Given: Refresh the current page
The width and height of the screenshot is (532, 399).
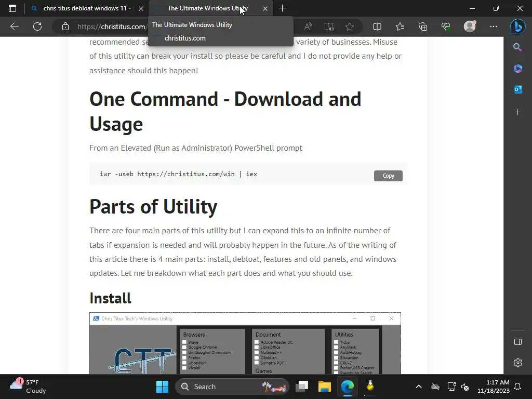Looking at the screenshot, I should tap(37, 26).
